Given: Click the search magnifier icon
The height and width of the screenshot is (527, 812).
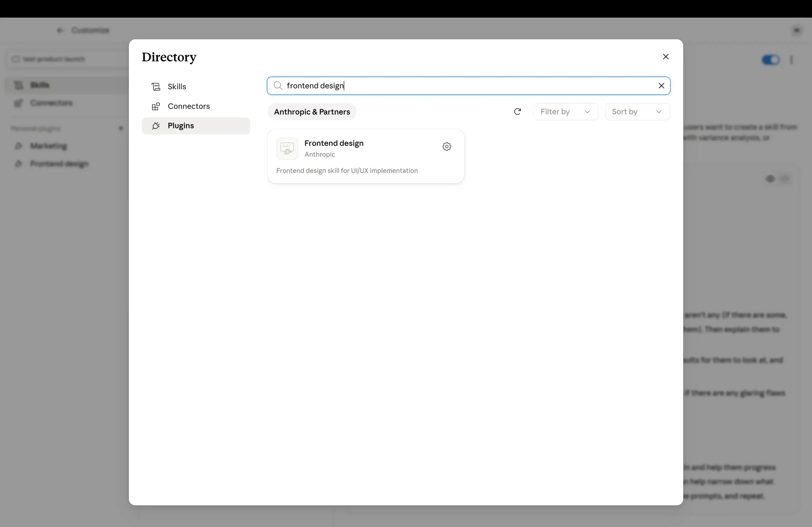Looking at the screenshot, I should [278, 86].
